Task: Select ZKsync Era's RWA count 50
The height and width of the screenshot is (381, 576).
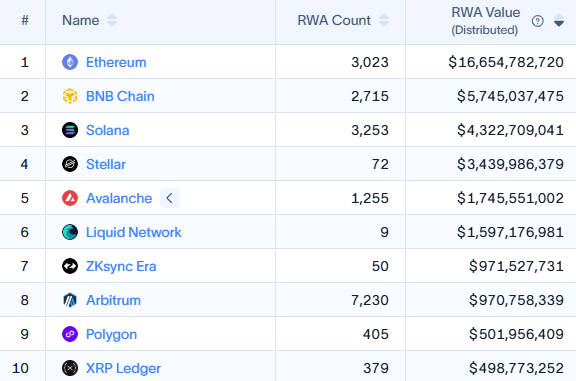Action: pos(380,266)
